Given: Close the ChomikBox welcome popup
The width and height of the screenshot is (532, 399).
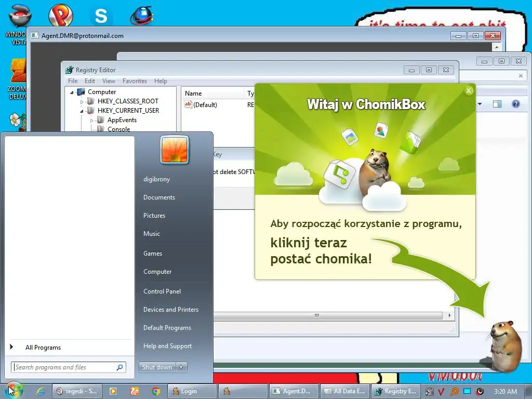Looking at the screenshot, I should tap(469, 90).
